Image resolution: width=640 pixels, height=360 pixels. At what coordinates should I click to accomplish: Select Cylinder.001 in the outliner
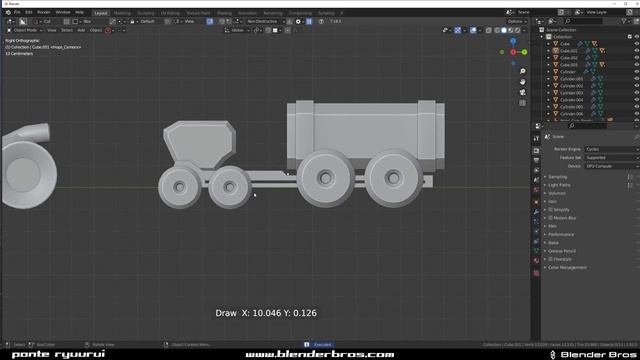tap(571, 79)
